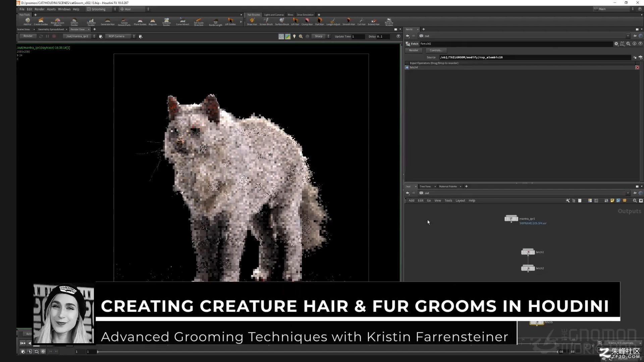Image resolution: width=644 pixels, height=362 pixels.
Task: Open the ROP Camera dropdown
Action: (121, 36)
